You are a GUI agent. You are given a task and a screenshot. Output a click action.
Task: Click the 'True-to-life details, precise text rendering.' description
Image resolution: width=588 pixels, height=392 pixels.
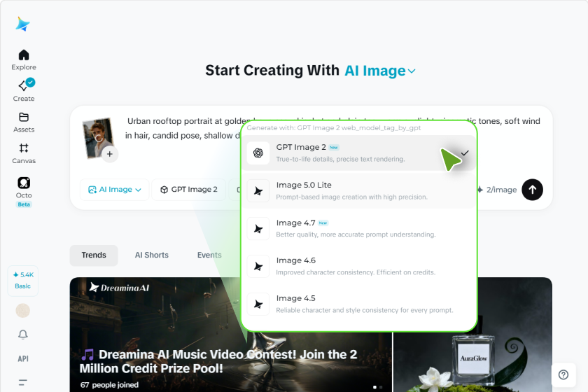pyautogui.click(x=340, y=159)
